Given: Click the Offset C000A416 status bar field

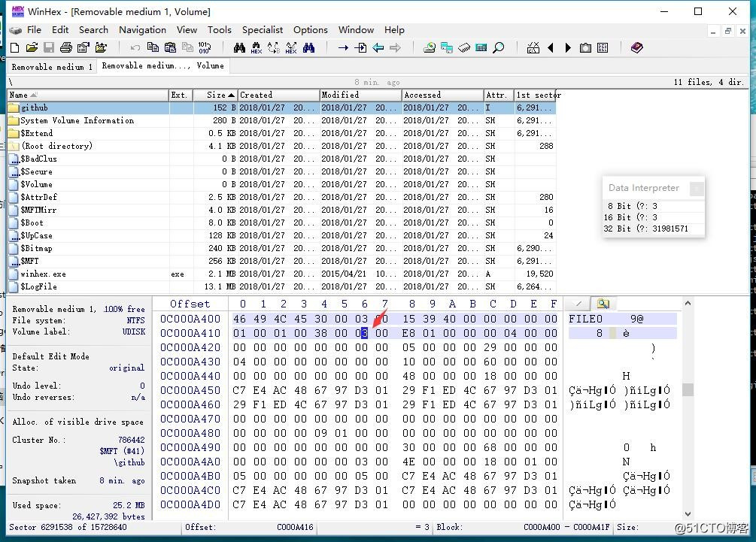Looking at the screenshot, I should [x=249, y=527].
